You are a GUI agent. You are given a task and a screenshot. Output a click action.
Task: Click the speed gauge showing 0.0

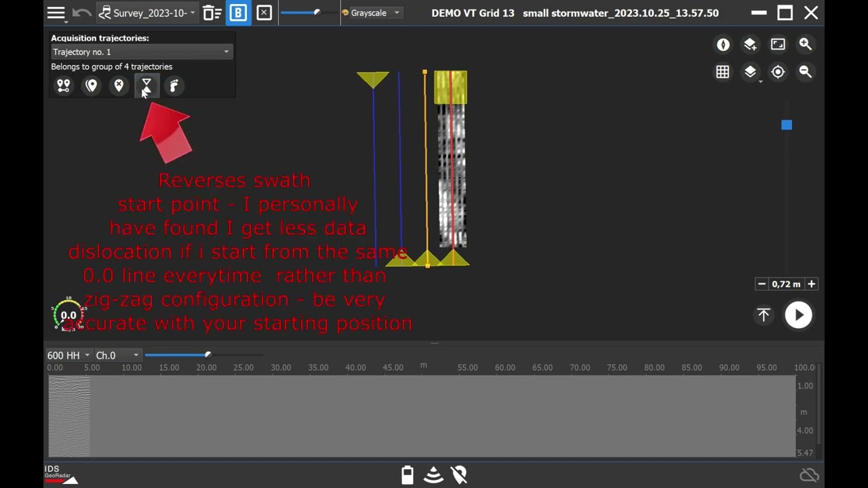click(68, 314)
